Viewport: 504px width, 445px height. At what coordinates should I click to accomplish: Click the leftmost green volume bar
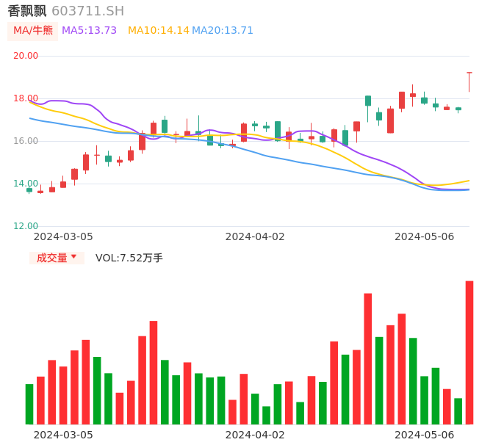[x=29, y=404]
